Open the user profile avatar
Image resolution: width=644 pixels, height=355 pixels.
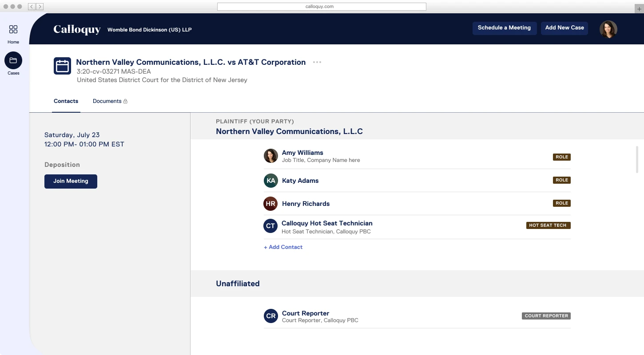608,29
